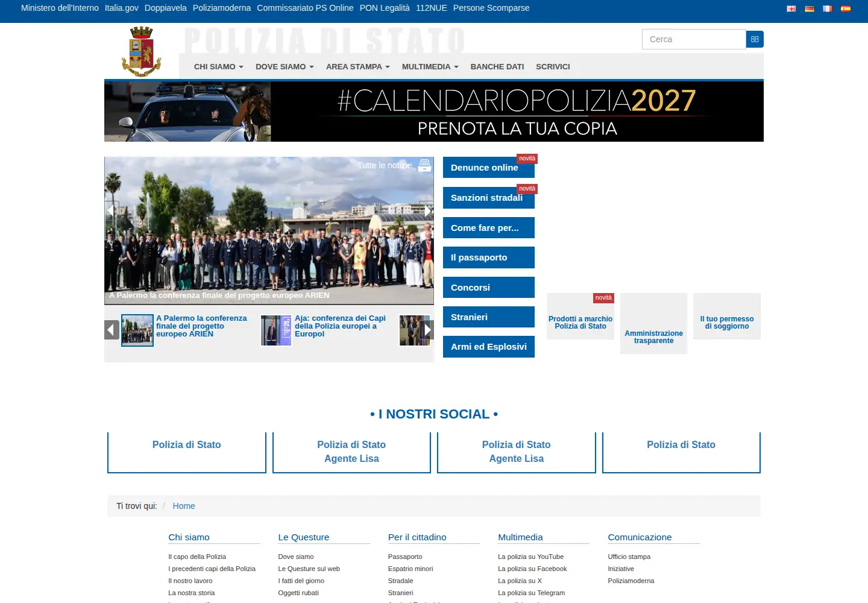Open the Passaporto footer link
The height and width of the screenshot is (603, 868).
click(405, 557)
